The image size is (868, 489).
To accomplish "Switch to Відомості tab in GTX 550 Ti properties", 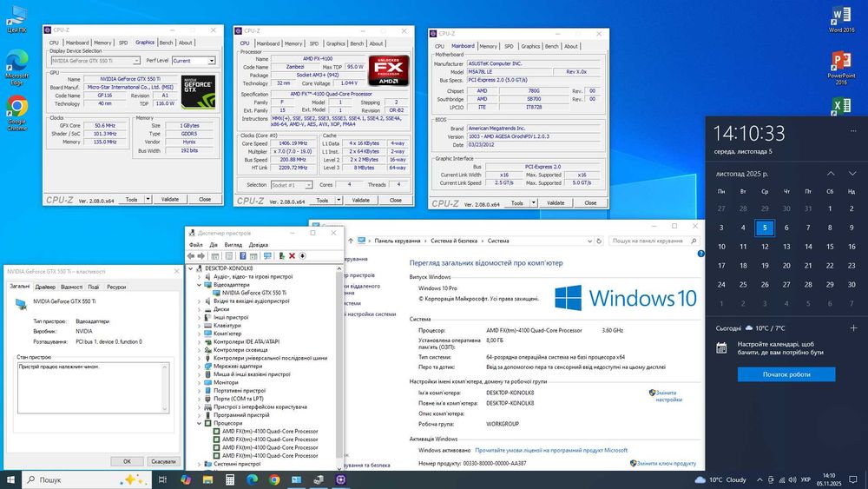I will click(71, 287).
